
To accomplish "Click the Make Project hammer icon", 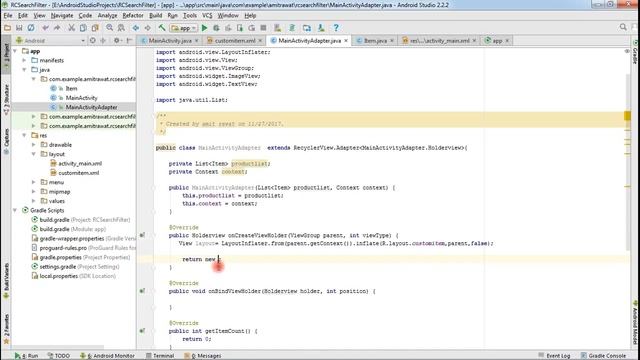I will tap(162, 28).
